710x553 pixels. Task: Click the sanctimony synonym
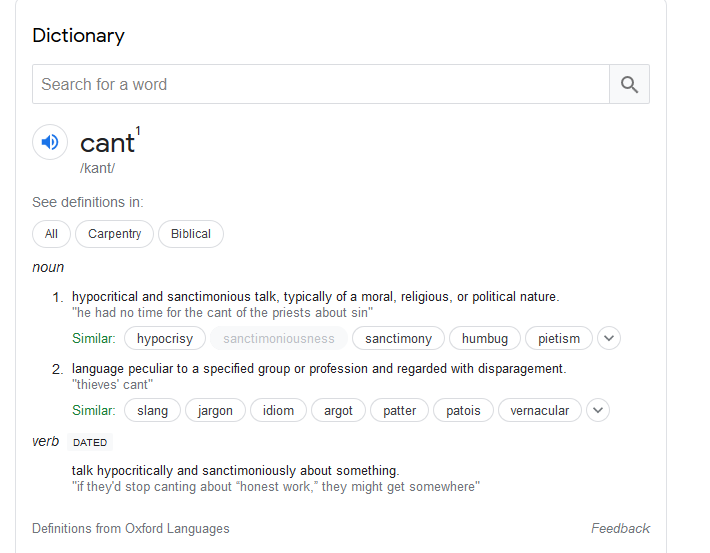(398, 338)
